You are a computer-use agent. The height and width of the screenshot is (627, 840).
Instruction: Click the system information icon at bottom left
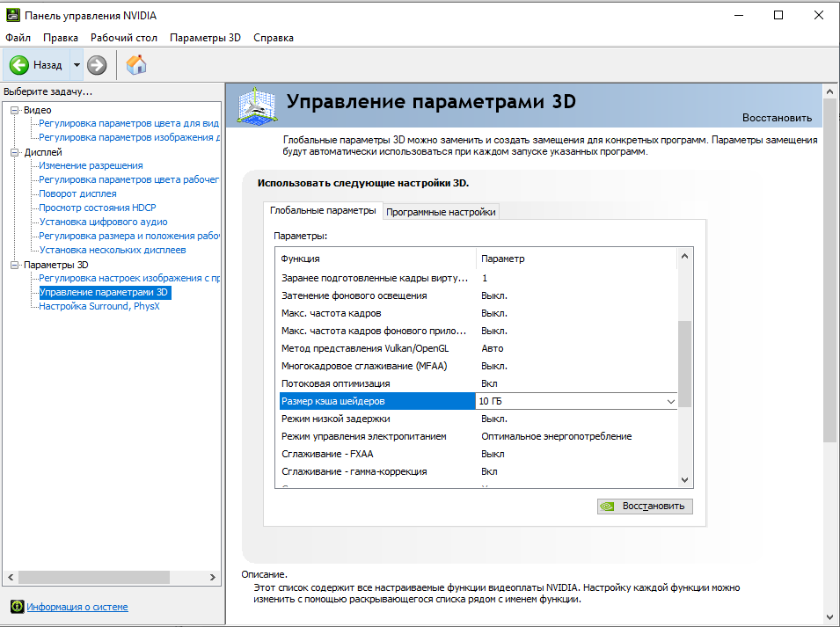pos(17,606)
